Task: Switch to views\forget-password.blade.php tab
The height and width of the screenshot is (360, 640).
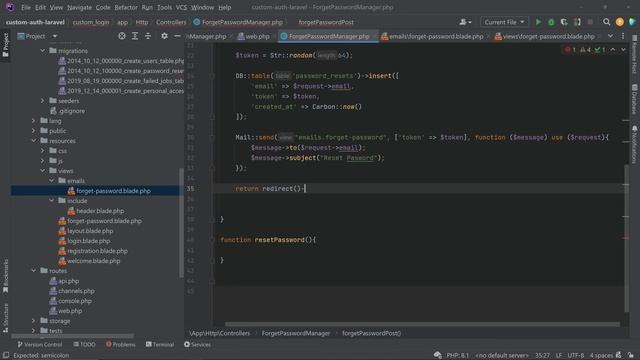Action: (x=544, y=36)
